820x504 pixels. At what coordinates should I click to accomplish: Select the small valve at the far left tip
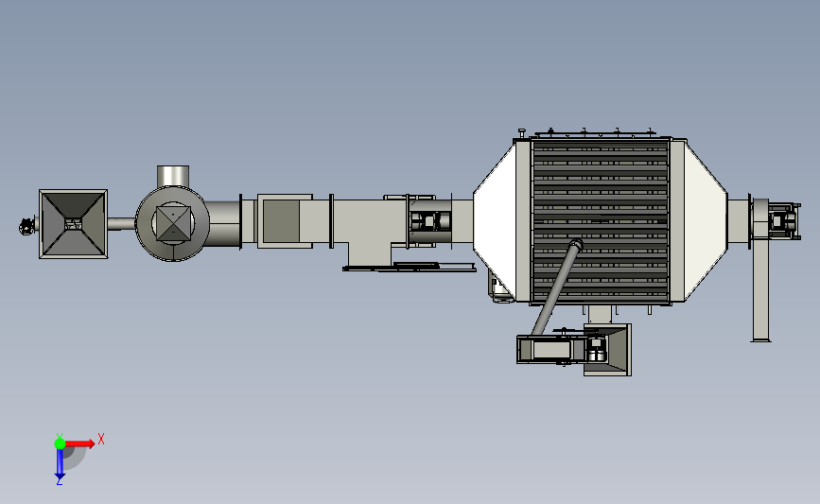tap(26, 226)
